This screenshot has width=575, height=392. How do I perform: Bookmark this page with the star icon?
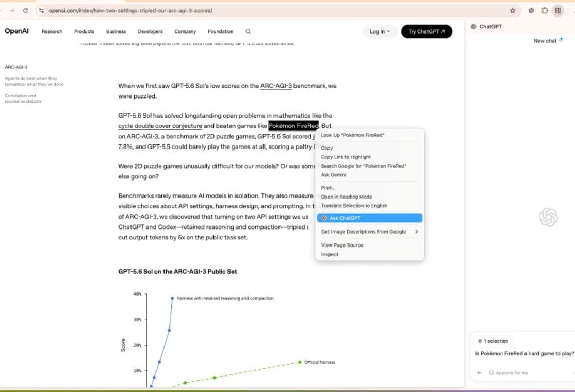(x=513, y=11)
